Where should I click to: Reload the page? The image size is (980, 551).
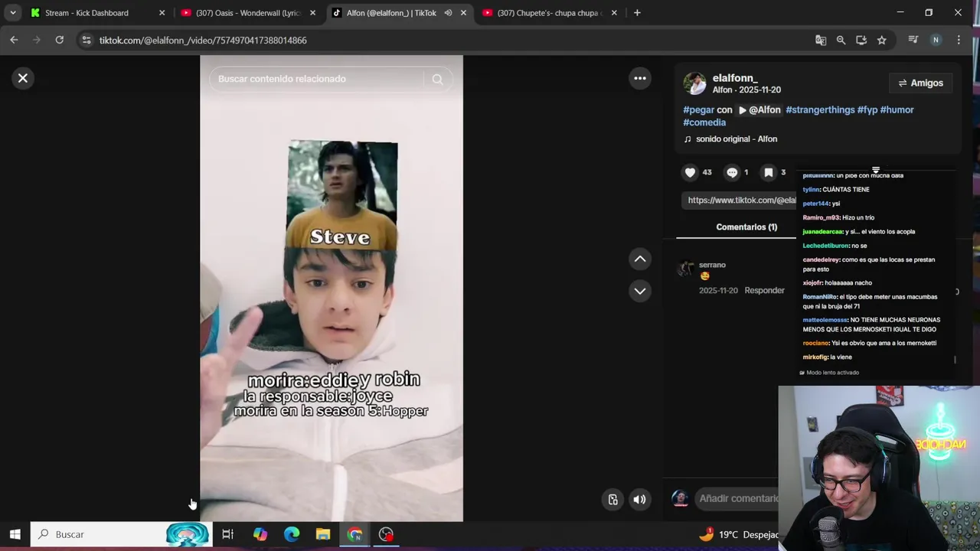click(59, 40)
